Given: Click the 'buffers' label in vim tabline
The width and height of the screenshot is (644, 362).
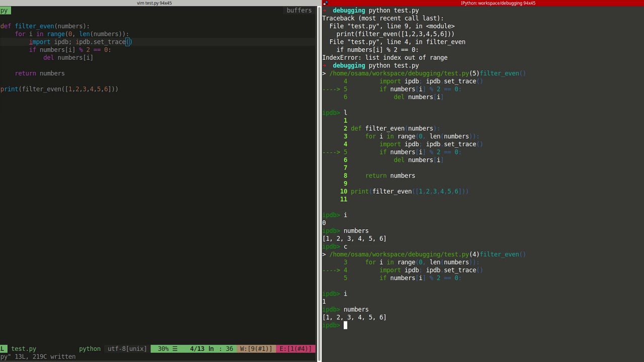Looking at the screenshot, I should tap(299, 11).
